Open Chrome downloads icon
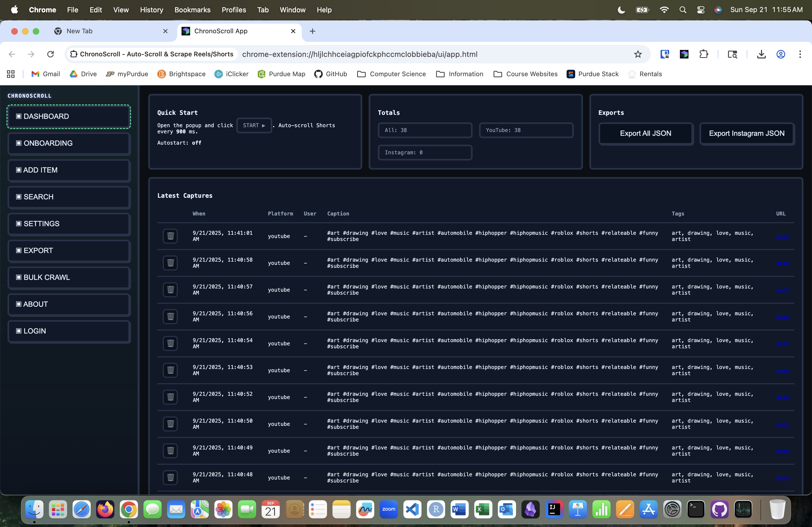The image size is (812, 527). (761, 54)
